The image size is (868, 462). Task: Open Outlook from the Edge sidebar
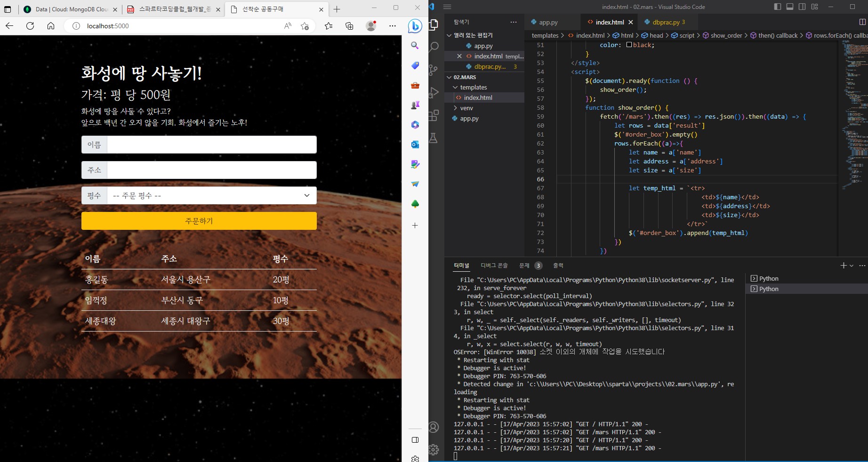pos(415,145)
